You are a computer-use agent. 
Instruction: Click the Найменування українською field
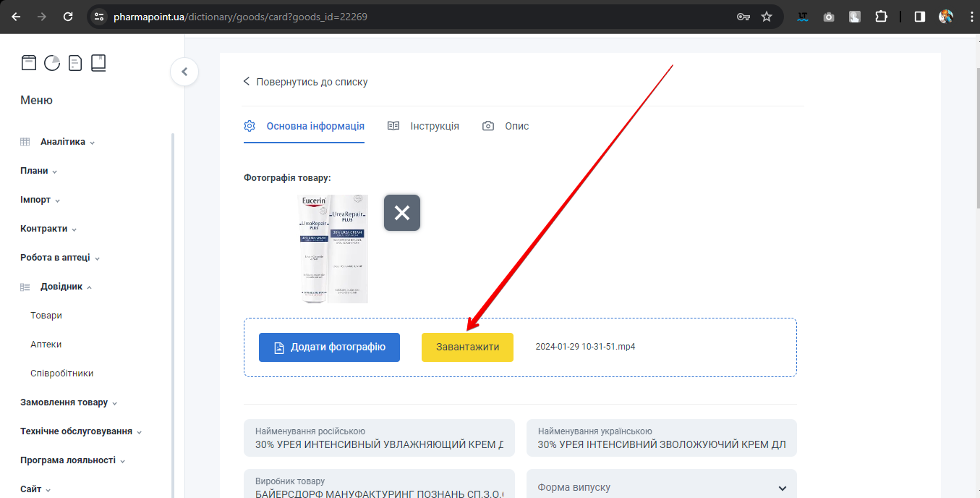pos(661,439)
